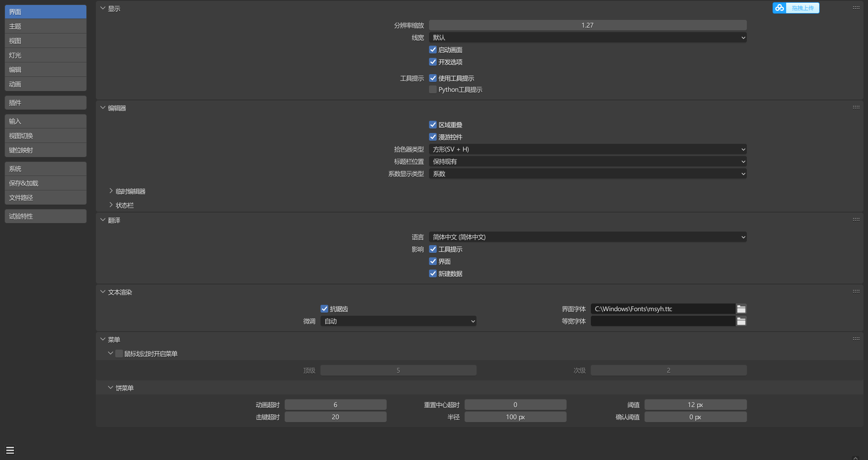Screen dimensions: 868x460
Task: Click the 界面字体 path input field
Action: (x=663, y=309)
